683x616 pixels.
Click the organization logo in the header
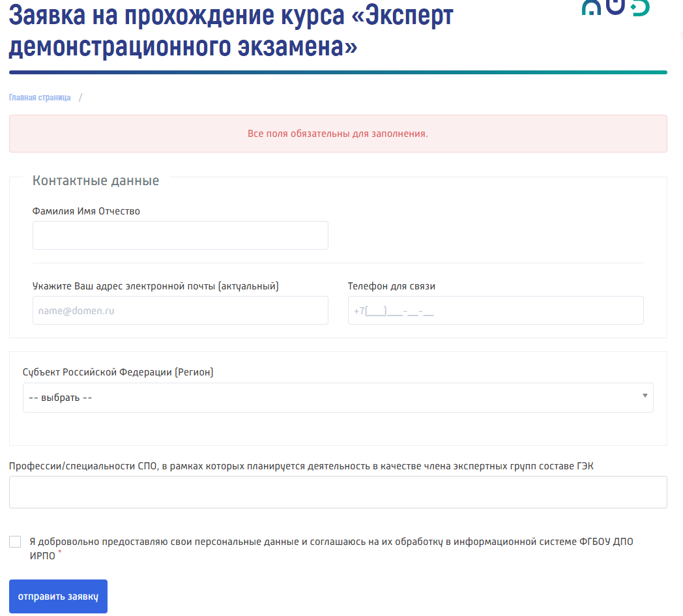pos(615,8)
